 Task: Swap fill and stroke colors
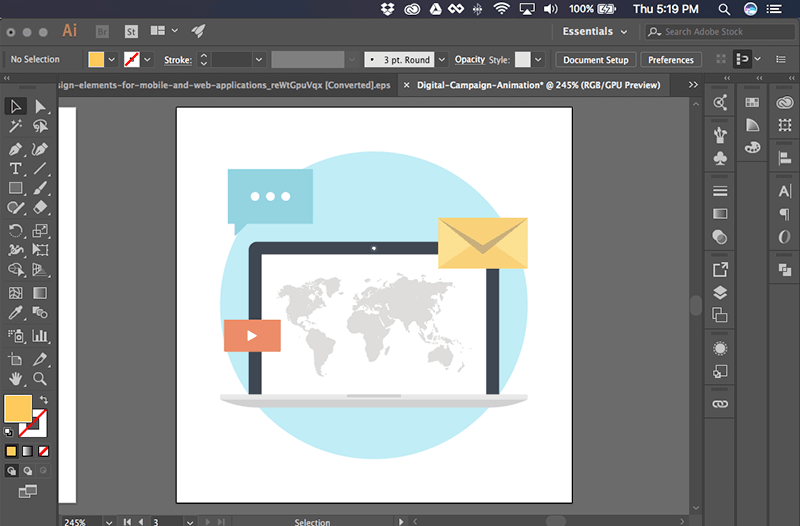(x=44, y=399)
